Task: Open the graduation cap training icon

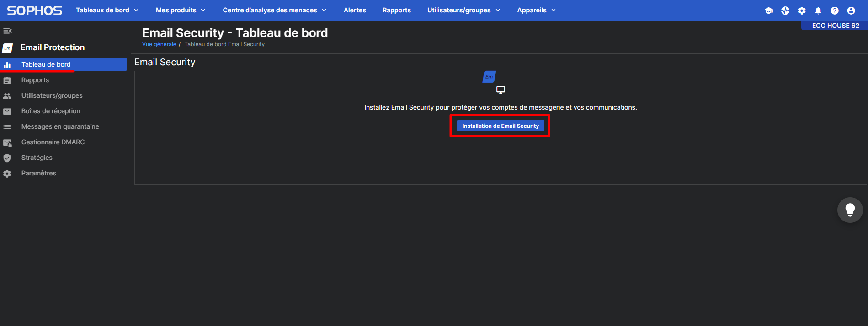Action: 769,11
